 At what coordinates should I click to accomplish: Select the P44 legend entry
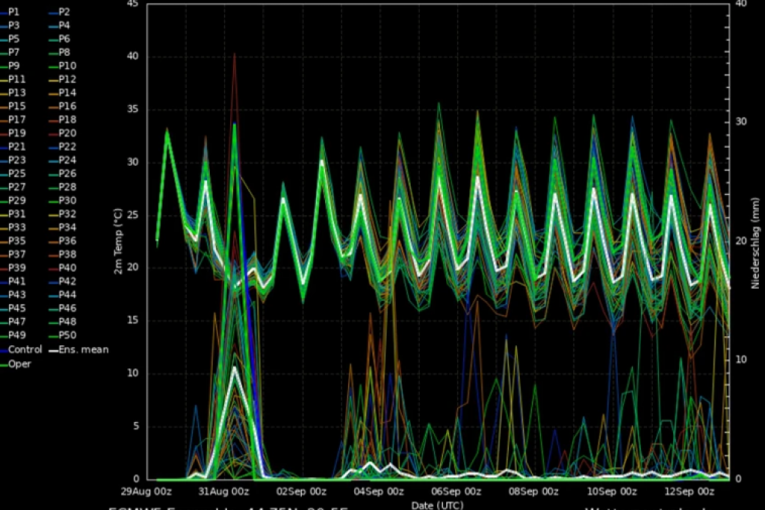[67, 295]
